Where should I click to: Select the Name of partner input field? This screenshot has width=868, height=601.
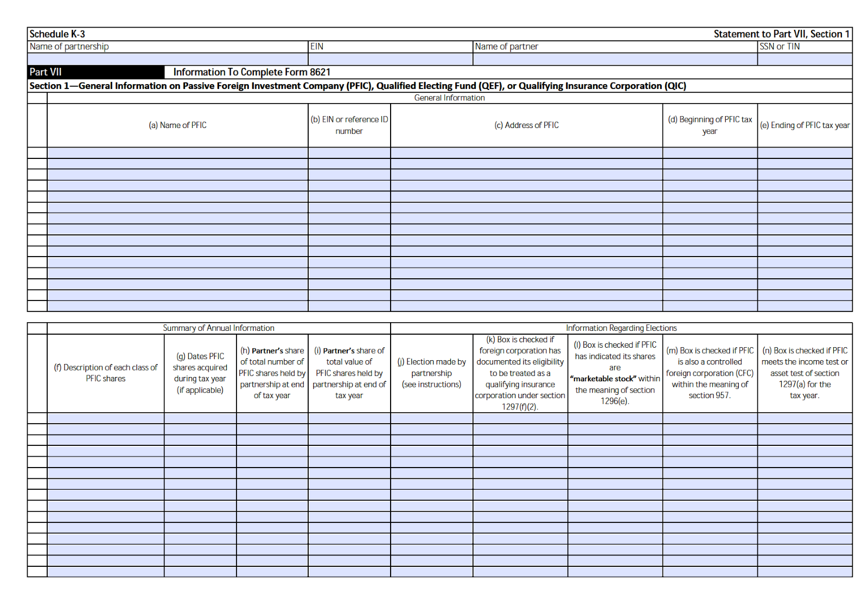[615, 59]
